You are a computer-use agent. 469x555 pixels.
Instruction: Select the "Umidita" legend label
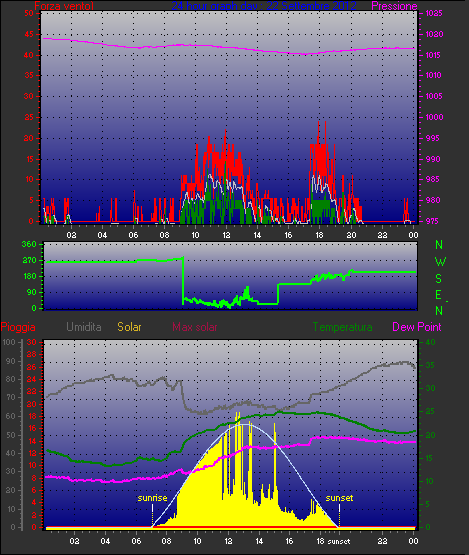tap(84, 327)
